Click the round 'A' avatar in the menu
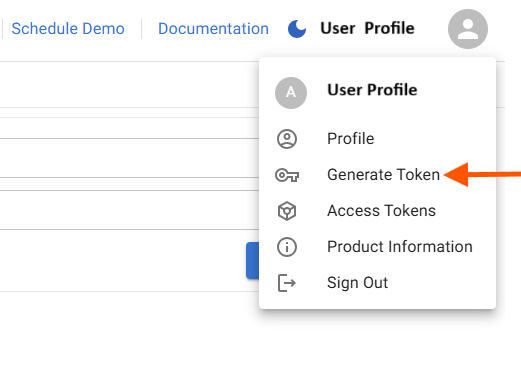 [x=291, y=93]
